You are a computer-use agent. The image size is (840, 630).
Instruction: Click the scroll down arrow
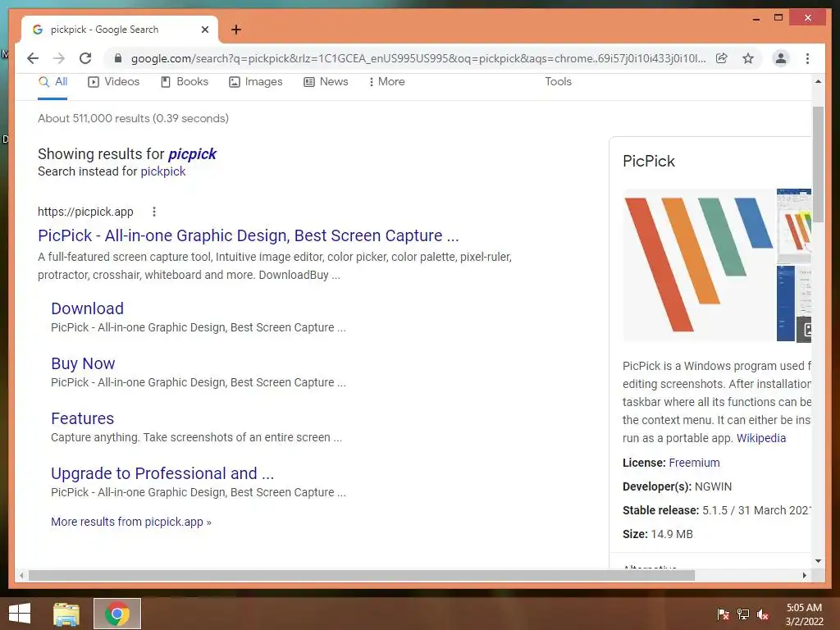818,561
